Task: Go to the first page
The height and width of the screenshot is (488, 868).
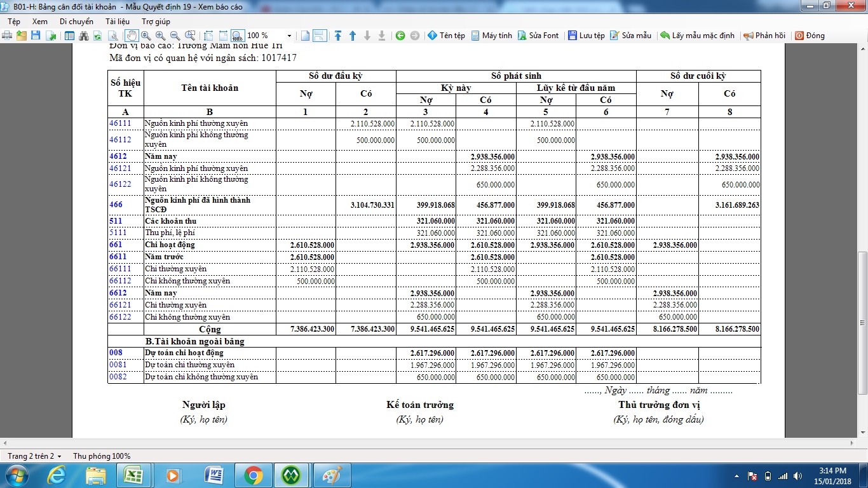Action: pyautogui.click(x=338, y=36)
